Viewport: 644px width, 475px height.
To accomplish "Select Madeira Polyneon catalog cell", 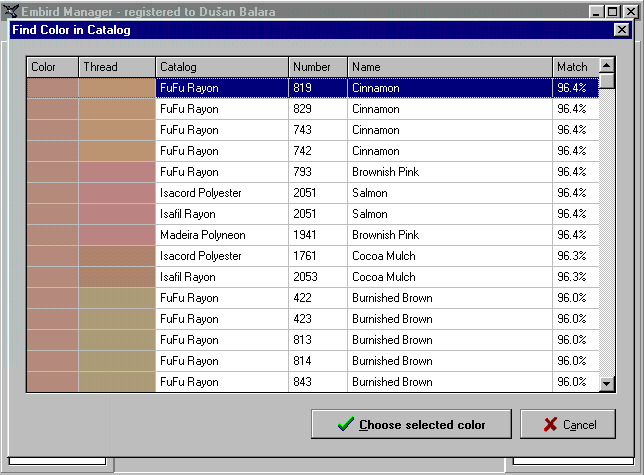I will [222, 235].
